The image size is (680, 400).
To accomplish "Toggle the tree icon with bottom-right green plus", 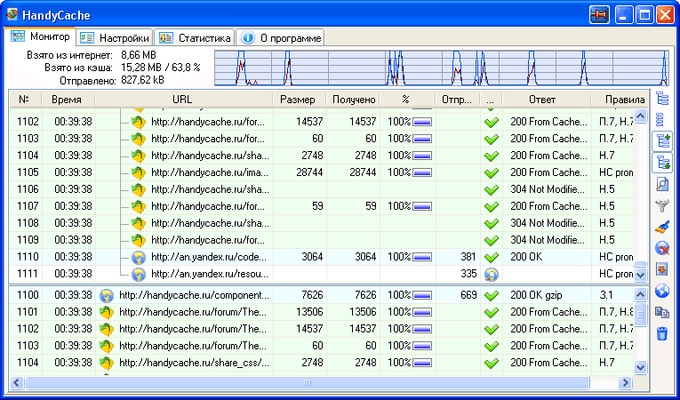I will coord(663,163).
